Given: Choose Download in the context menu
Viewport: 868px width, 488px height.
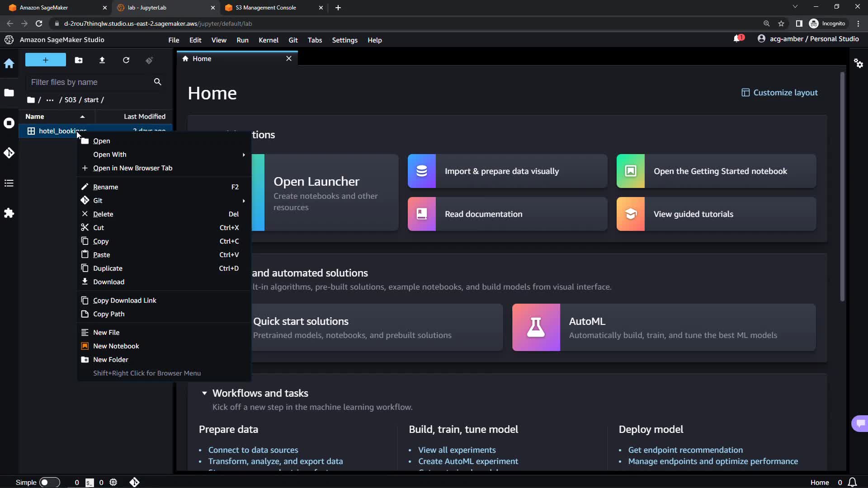Looking at the screenshot, I should 108,282.
